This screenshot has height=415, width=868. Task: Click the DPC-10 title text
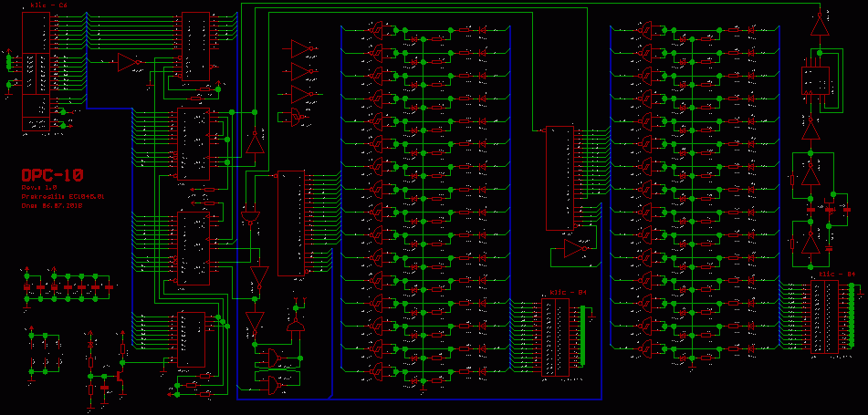tap(52, 175)
